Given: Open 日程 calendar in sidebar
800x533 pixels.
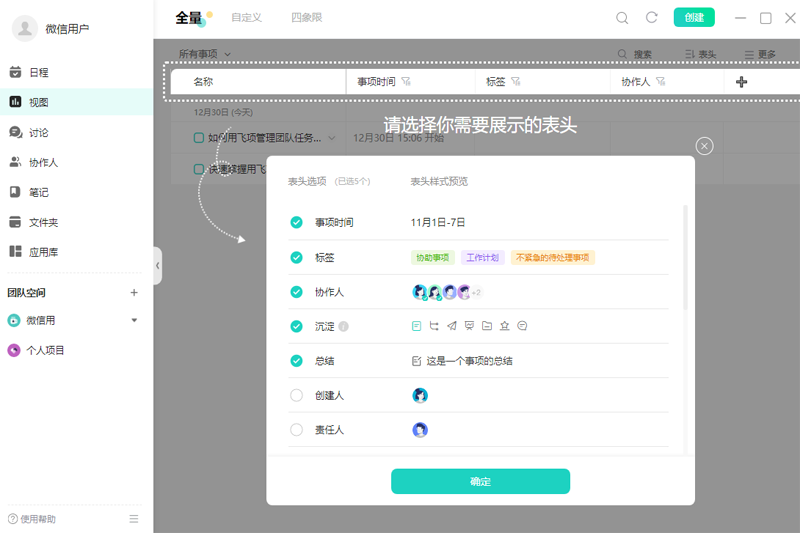Looking at the screenshot, I should point(38,72).
